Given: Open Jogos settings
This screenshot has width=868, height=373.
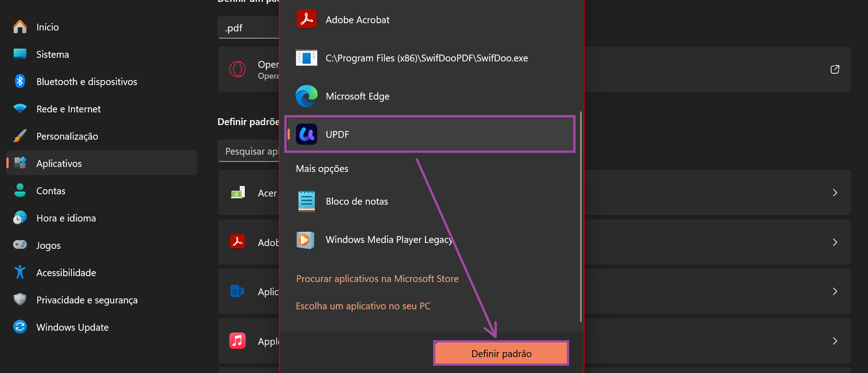Looking at the screenshot, I should [102, 245].
